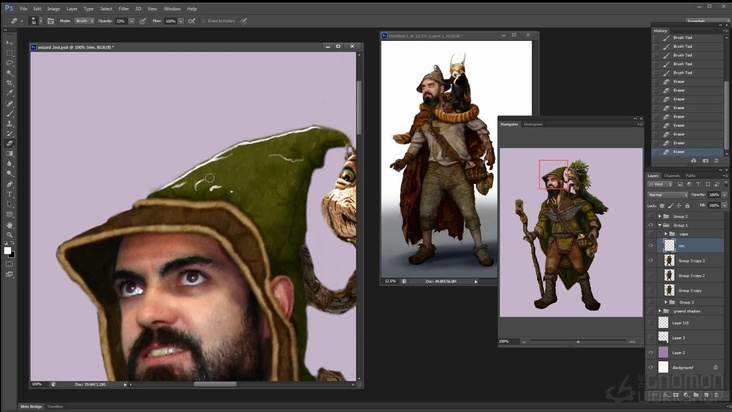Viewport: 732px width, 412px height.
Task: Select the Healing Brush tool
Action: tap(9, 104)
